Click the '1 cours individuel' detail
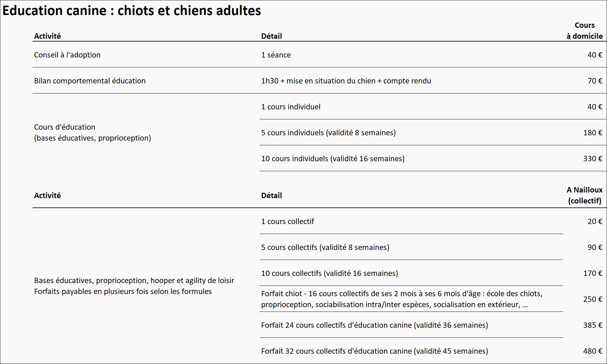This screenshot has height=364, width=607. [x=291, y=107]
